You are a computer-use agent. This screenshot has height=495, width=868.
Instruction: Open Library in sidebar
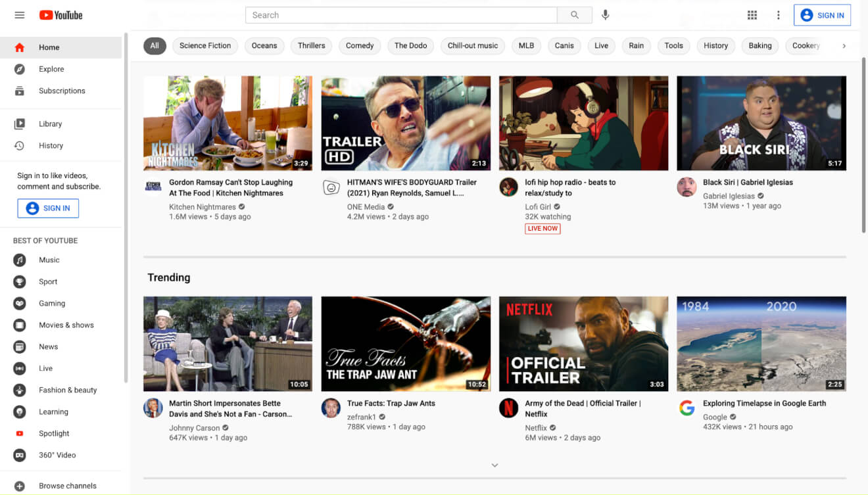[60, 124]
